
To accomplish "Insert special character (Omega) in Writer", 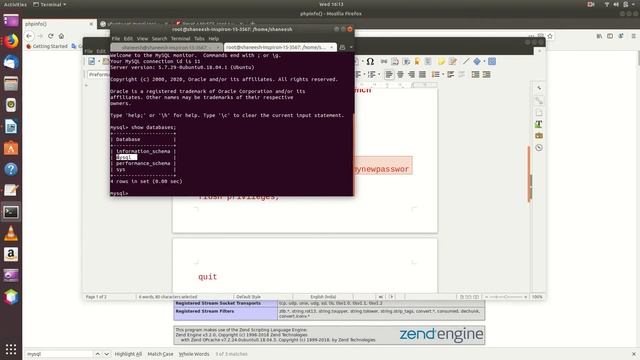I will pyautogui.click(x=370, y=61).
